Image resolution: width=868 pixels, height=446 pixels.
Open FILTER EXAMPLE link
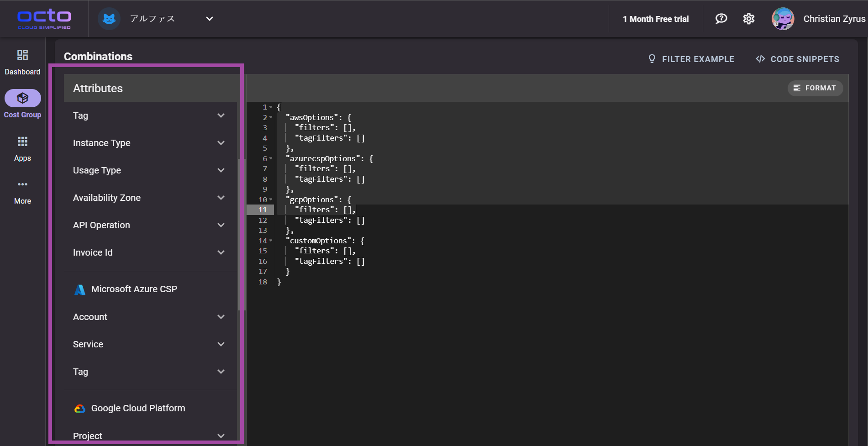[x=691, y=59]
